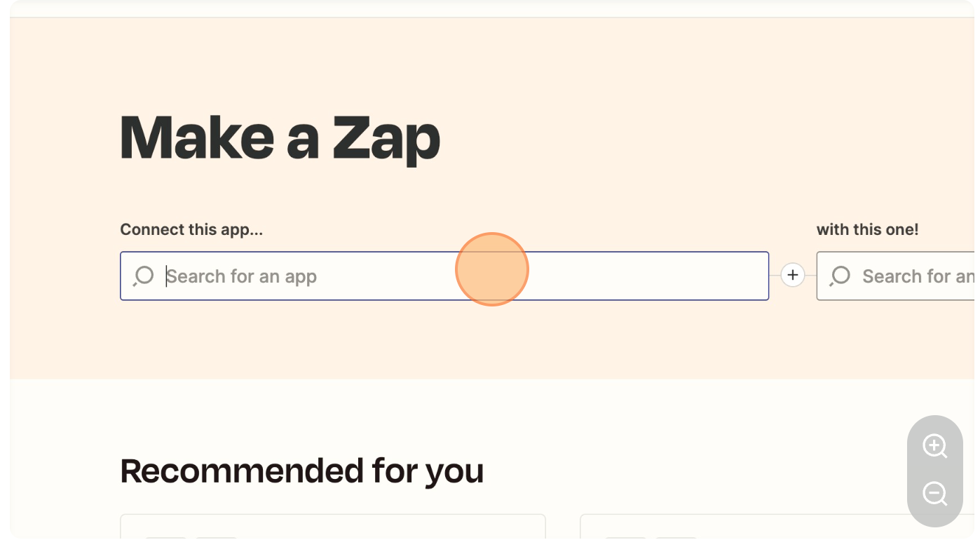Click the orange highlight circle in the search field

[x=491, y=269]
